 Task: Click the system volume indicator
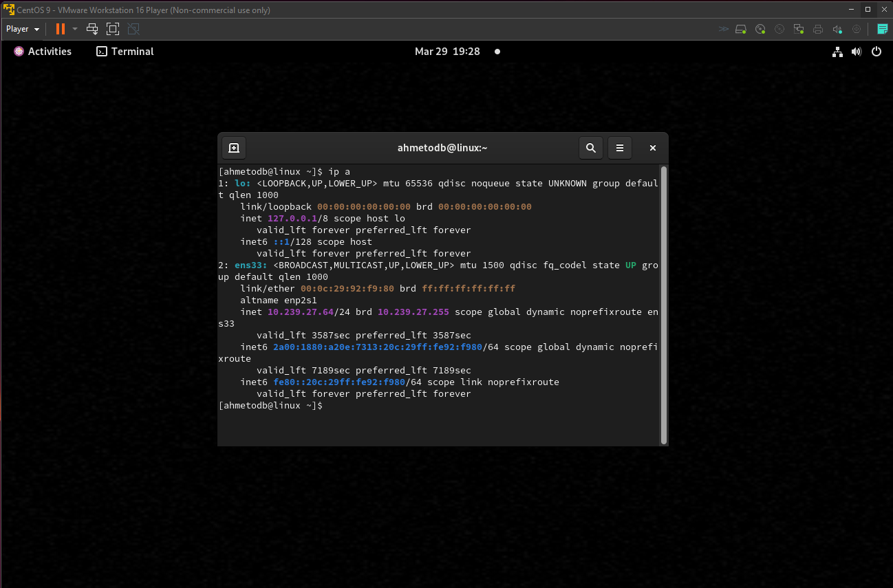tap(856, 51)
